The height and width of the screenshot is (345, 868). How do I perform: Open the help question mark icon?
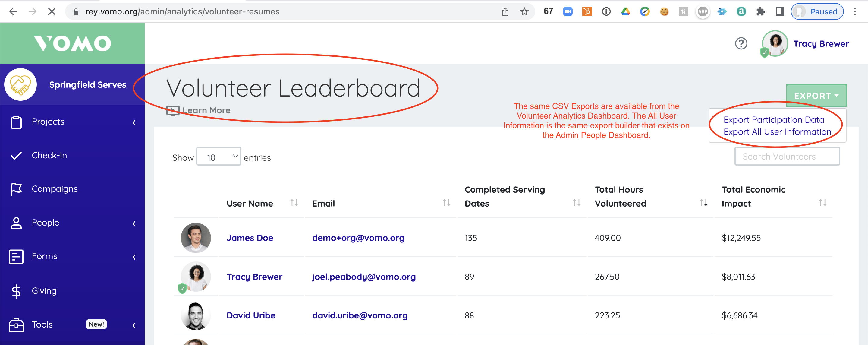pos(741,43)
